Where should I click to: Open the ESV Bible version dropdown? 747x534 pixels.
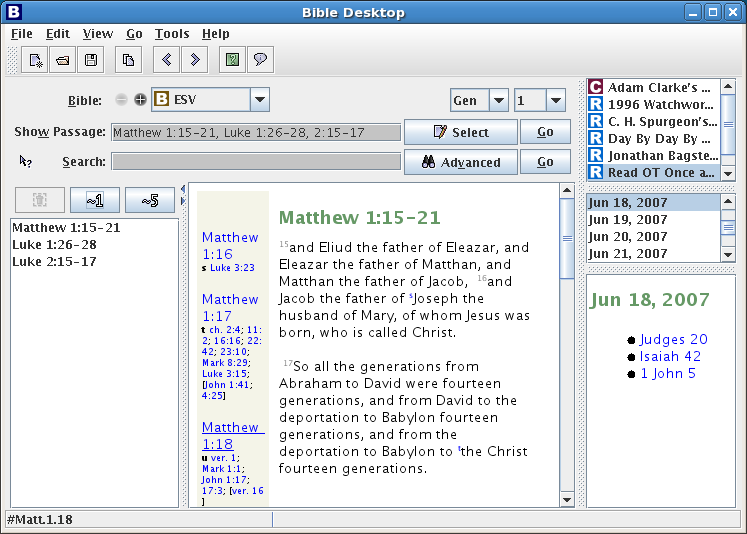pyautogui.click(x=259, y=100)
